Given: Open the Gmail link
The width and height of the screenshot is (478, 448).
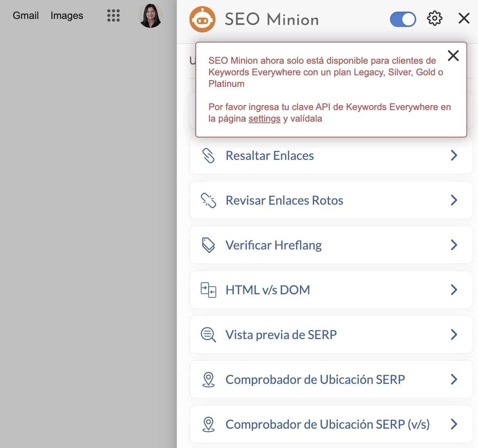Looking at the screenshot, I should click(26, 15).
